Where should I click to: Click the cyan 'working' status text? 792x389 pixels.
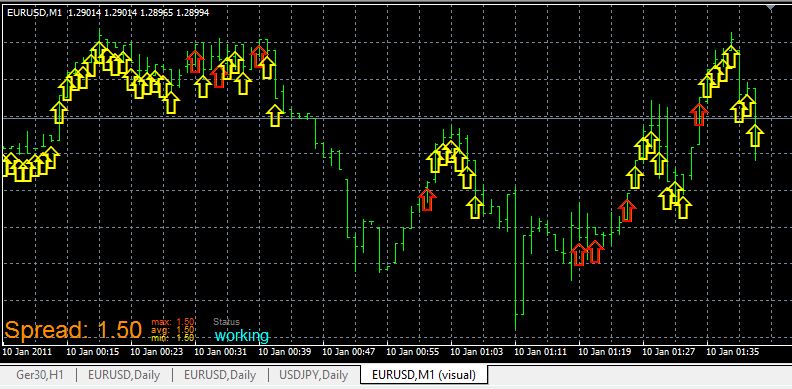(242, 335)
